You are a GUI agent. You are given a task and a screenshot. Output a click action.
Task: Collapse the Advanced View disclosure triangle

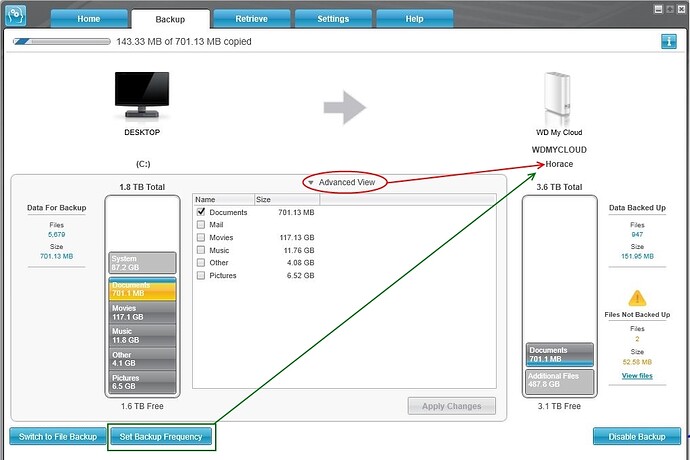click(311, 182)
